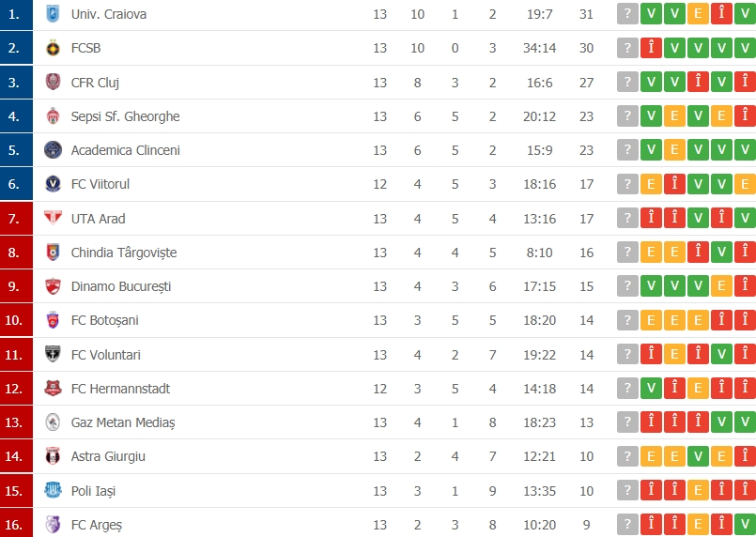Select the Academica Clinceni badge icon
756x537 pixels.
(x=53, y=150)
